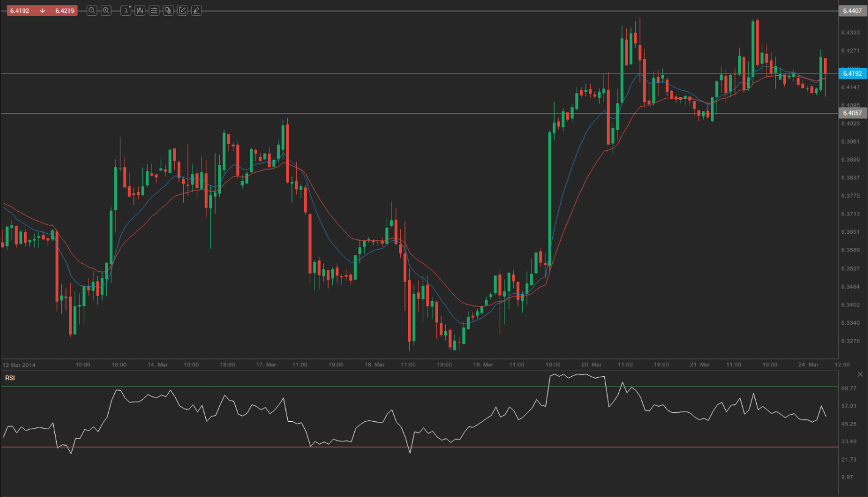Click the blue current price tag 6.4192

pyautogui.click(x=852, y=73)
